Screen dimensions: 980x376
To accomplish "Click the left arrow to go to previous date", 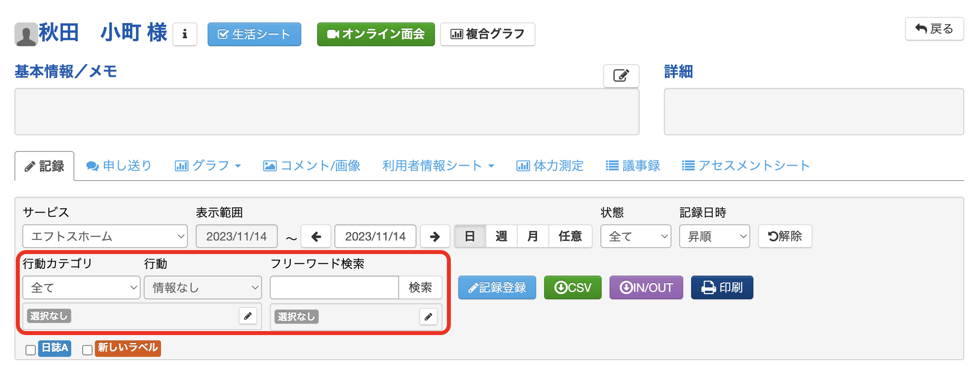I will [316, 236].
